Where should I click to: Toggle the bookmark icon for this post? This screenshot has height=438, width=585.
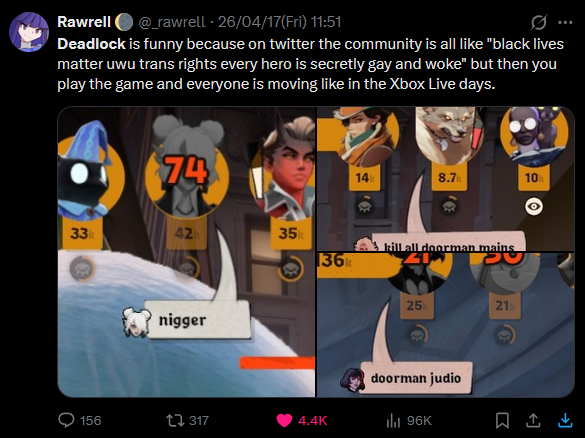(502, 421)
